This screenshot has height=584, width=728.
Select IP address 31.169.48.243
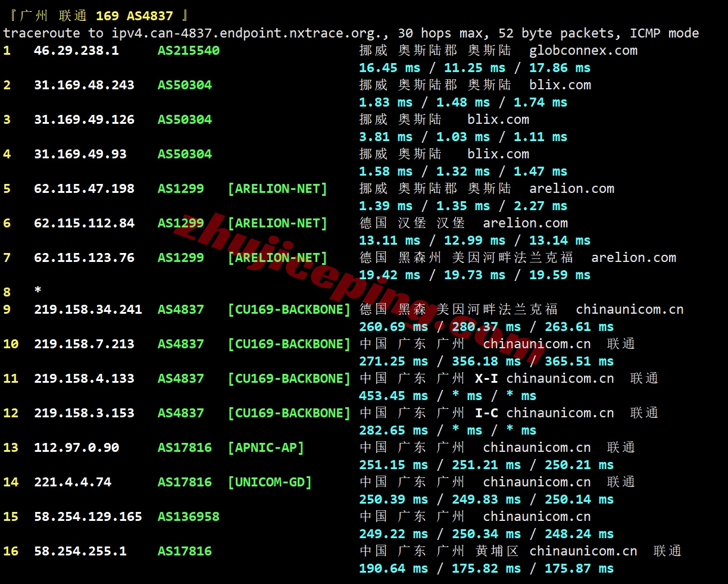(84, 85)
